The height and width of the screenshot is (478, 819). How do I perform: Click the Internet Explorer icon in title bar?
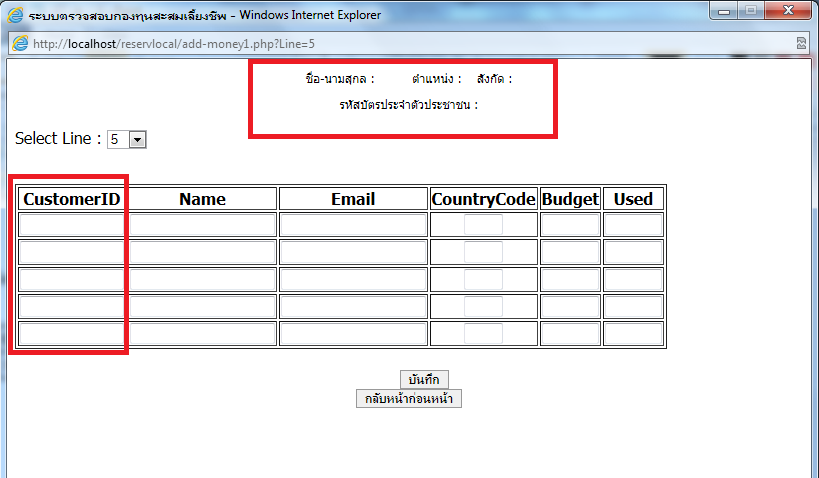[x=15, y=15]
